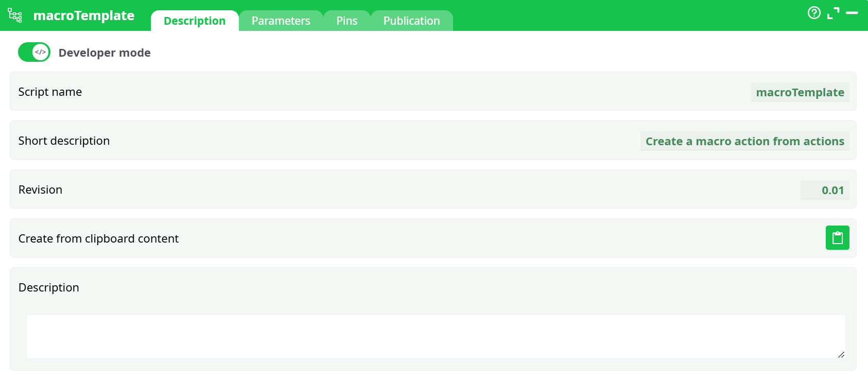Collapse the panel with the dash icon
Image resolution: width=868 pixels, height=378 pixels.
coord(852,13)
